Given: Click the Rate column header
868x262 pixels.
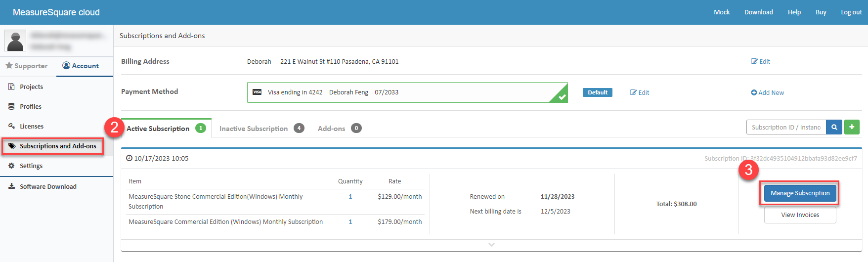Looking at the screenshot, I should point(394,181).
